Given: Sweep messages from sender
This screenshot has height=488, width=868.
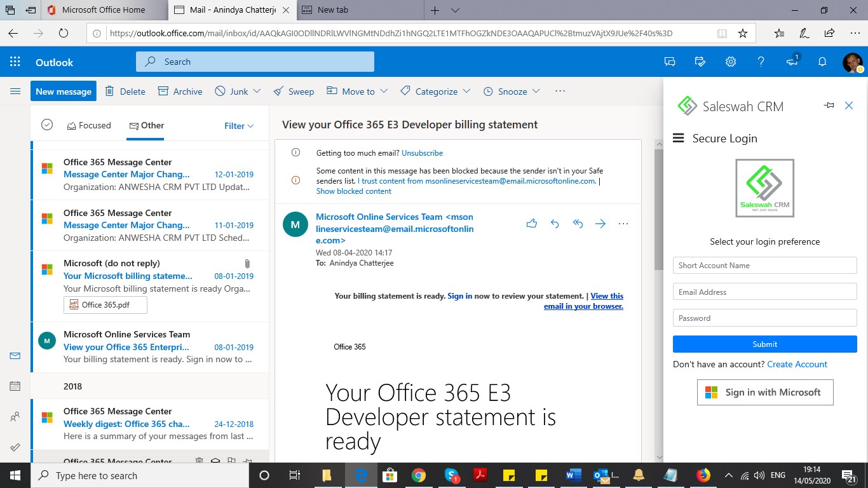Looking at the screenshot, I should click(x=294, y=91).
